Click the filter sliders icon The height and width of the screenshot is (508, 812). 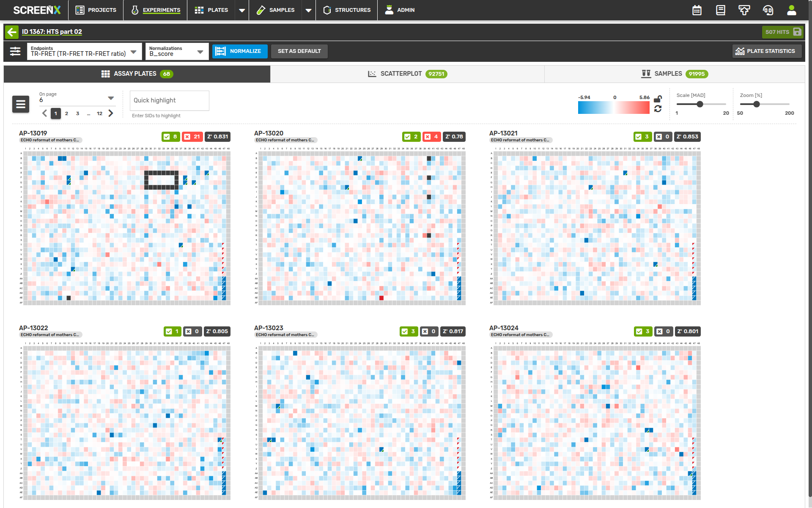15,51
